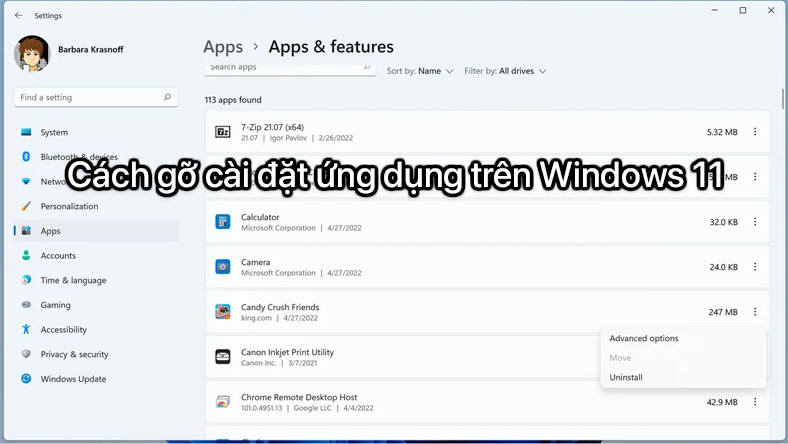The width and height of the screenshot is (788, 444).
Task: Click the System monitor icon
Action: [26, 132]
